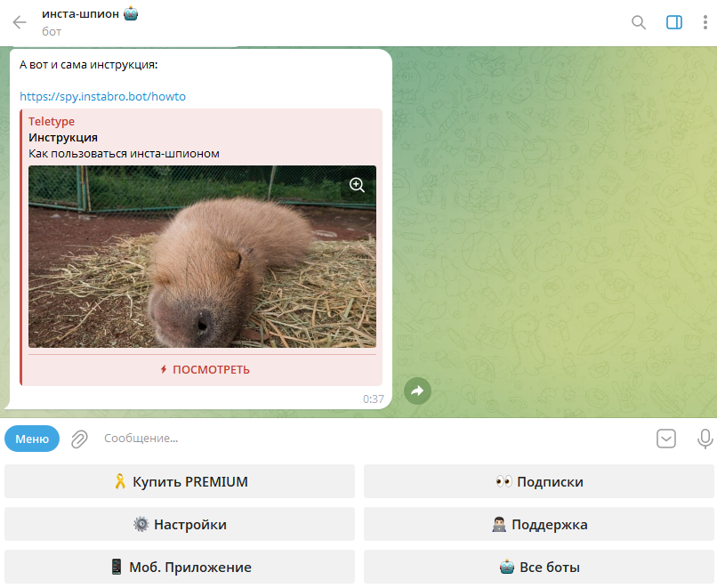The width and height of the screenshot is (717, 588).
Task: Click the paperclip attach file icon
Action: 79,439
